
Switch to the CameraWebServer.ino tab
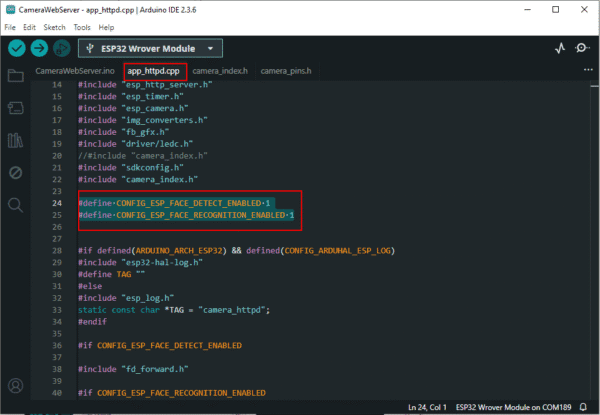click(76, 71)
